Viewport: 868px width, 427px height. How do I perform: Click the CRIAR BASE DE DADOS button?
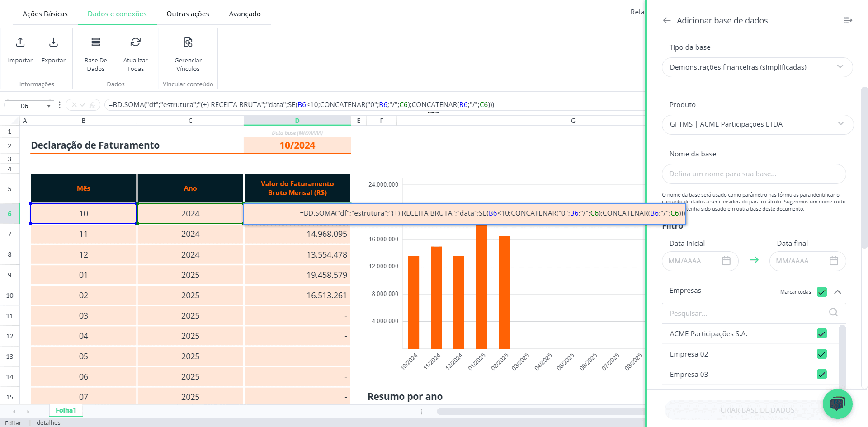coord(757,410)
